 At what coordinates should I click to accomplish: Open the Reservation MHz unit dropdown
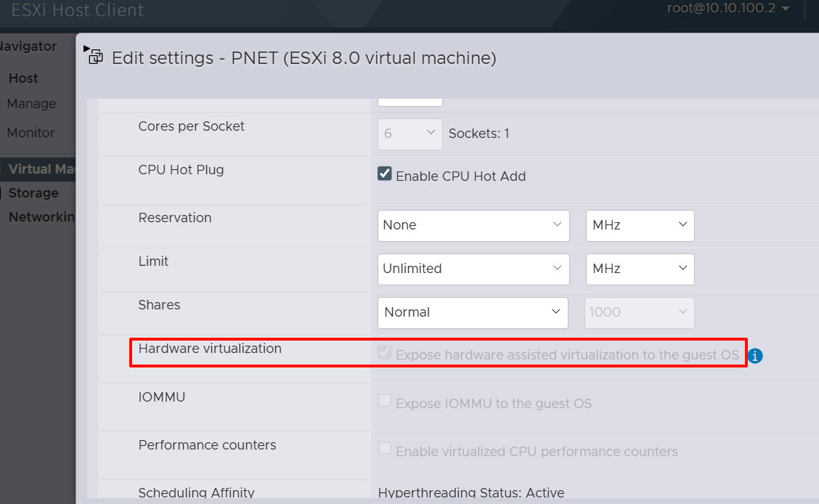click(x=640, y=225)
